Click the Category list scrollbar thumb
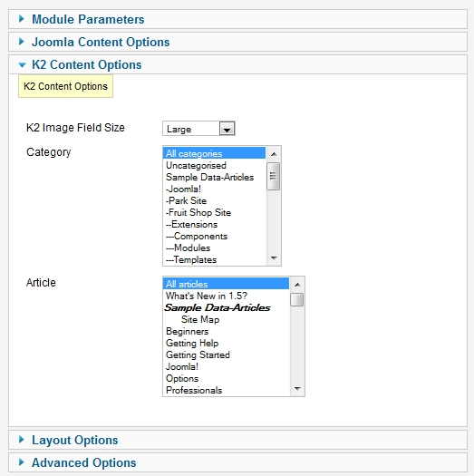The width and height of the screenshot is (474, 476). [x=274, y=176]
